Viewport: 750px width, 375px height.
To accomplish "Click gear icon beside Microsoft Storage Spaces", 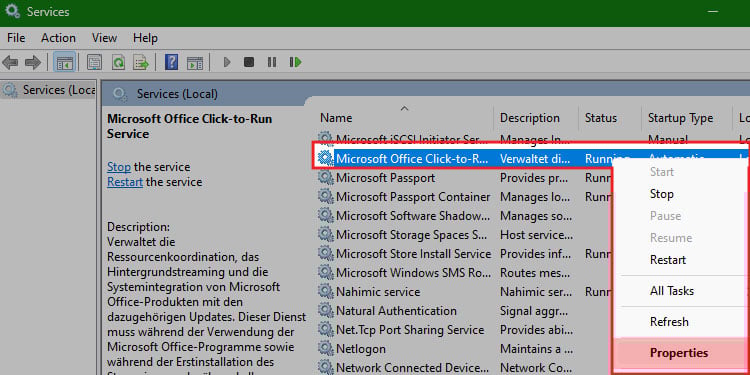I will click(326, 234).
